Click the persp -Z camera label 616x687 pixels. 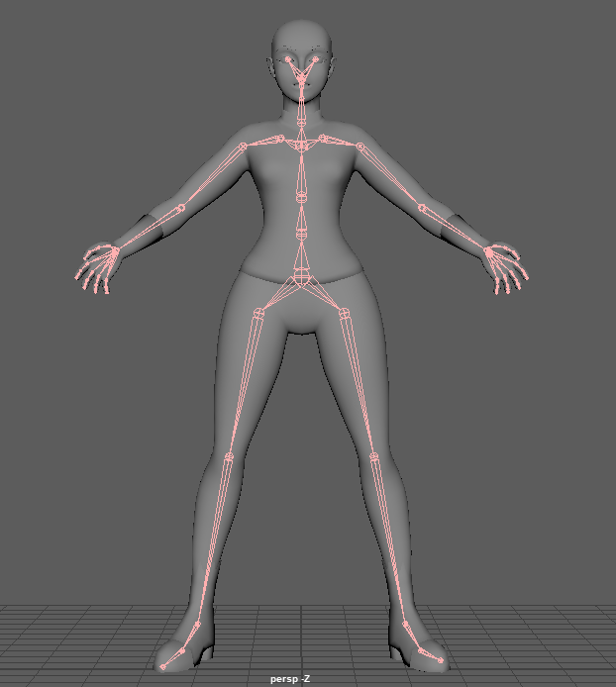[x=290, y=679]
